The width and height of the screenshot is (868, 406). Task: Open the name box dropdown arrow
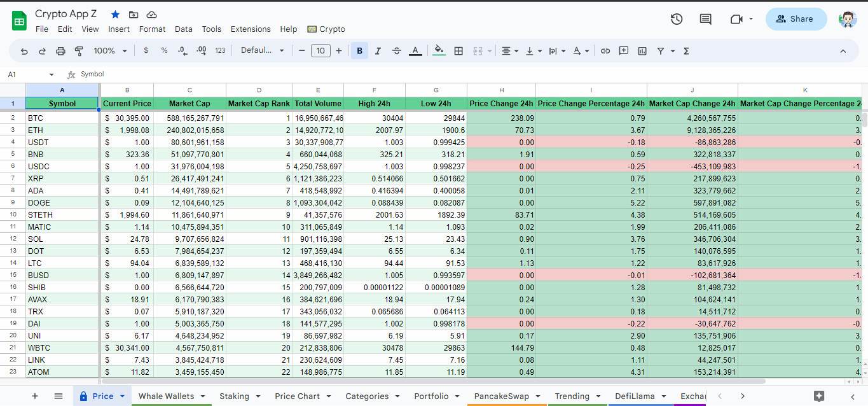pyautogui.click(x=52, y=74)
